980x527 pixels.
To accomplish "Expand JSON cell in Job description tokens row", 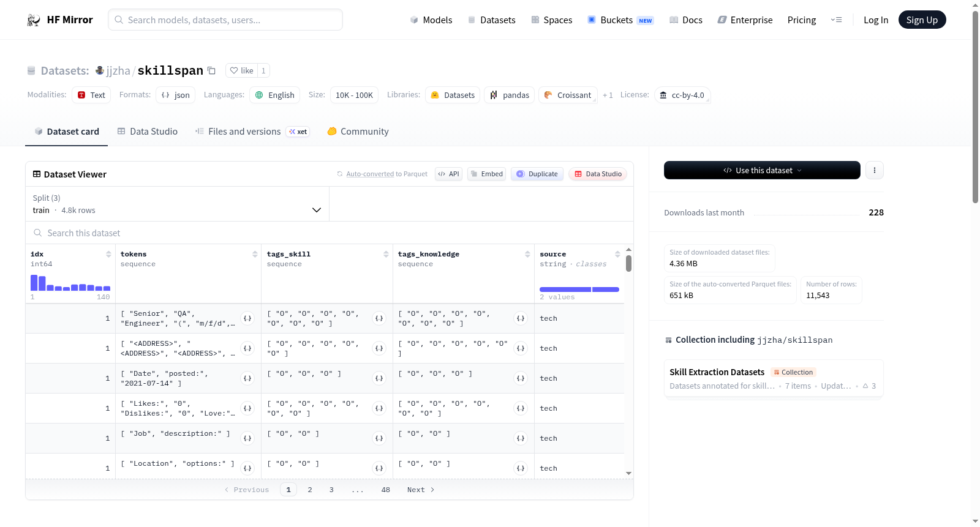I will coord(247,438).
